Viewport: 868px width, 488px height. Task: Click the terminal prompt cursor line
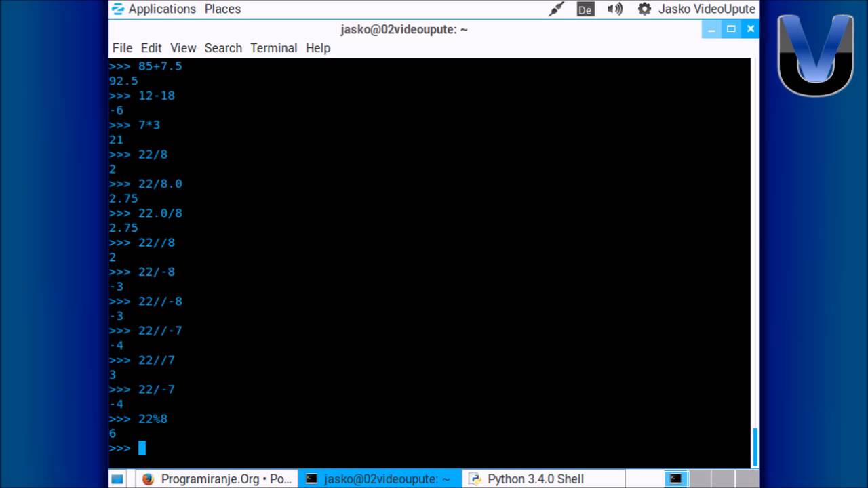[x=127, y=448]
